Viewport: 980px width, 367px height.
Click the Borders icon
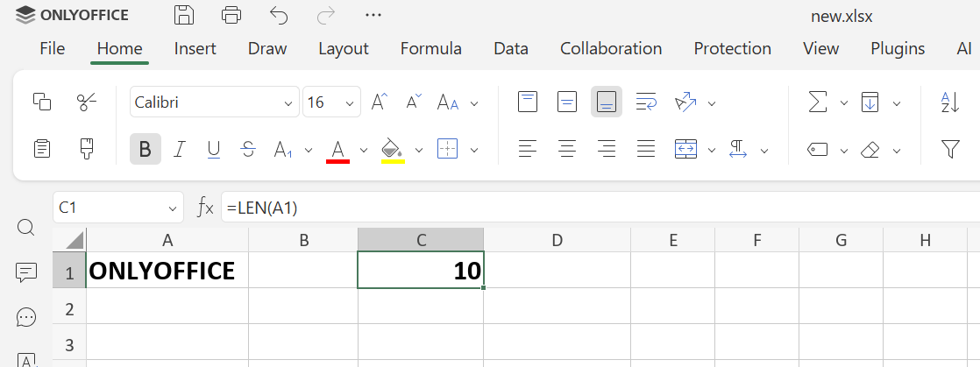pos(448,149)
